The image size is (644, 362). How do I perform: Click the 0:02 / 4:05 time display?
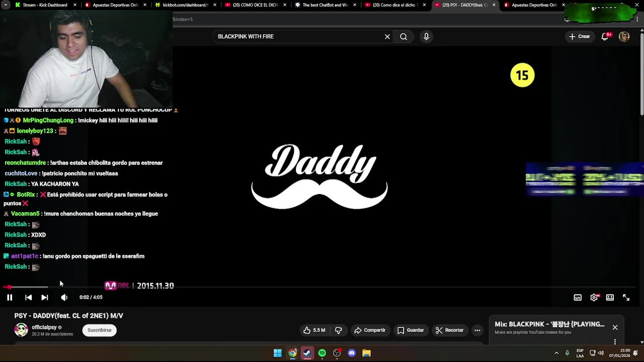coord(91,297)
